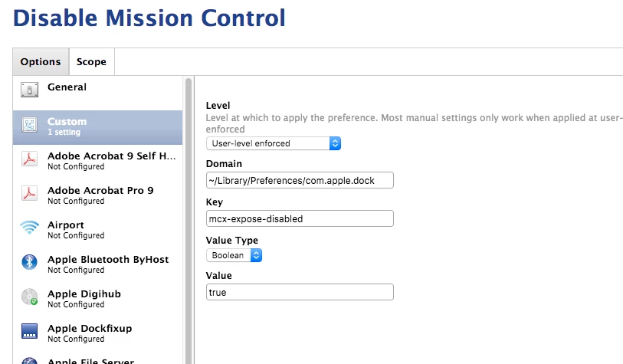Select the General switch icon

pyautogui.click(x=29, y=90)
